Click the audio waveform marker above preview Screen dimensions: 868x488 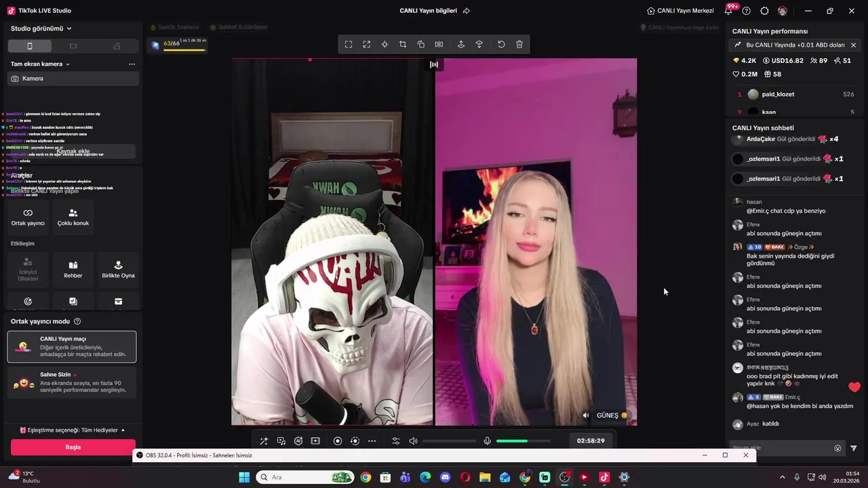tap(434, 64)
